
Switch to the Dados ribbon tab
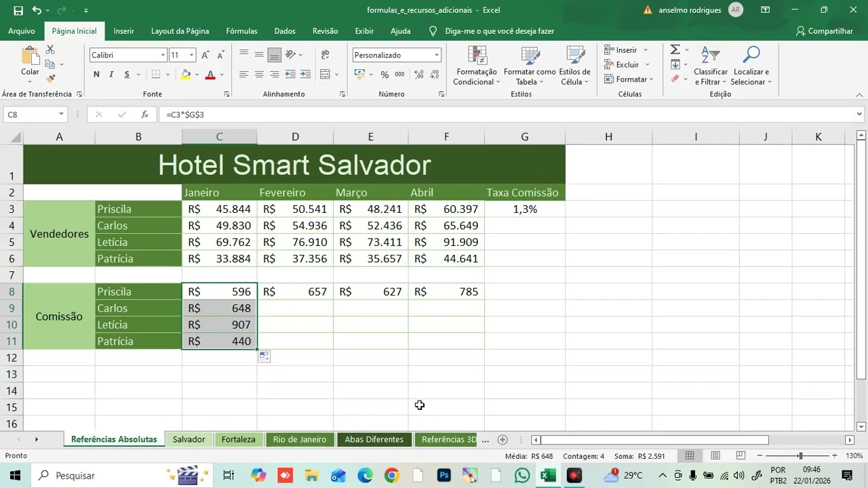tap(285, 31)
